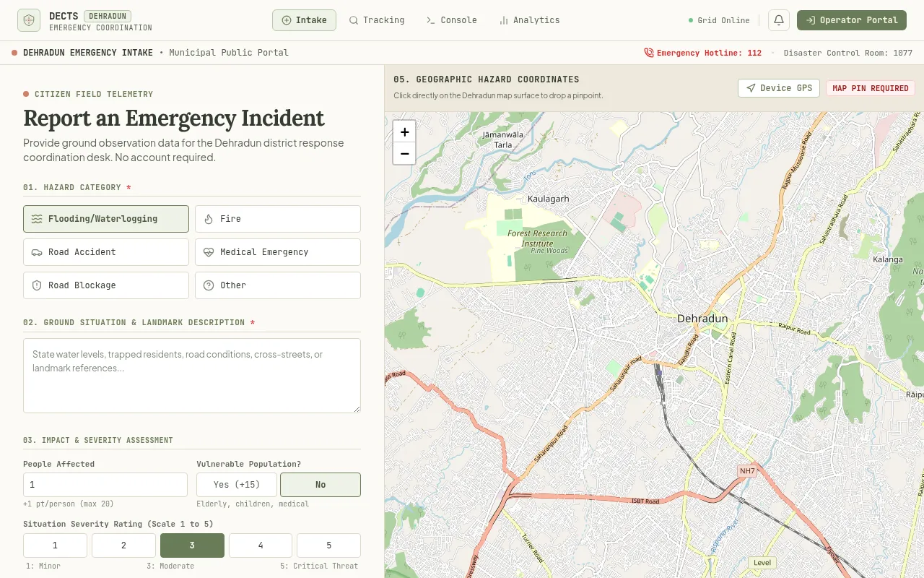Screen dimensions: 924x578
Task: Click the sign-in icon on Operator Portal
Action: pyautogui.click(x=811, y=20)
